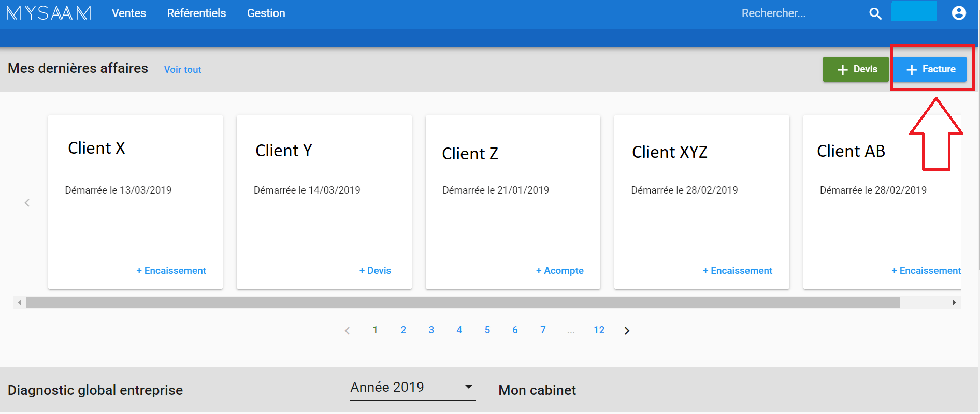The height and width of the screenshot is (414, 980).
Task: Click the light blue button in header
Action: (x=914, y=11)
